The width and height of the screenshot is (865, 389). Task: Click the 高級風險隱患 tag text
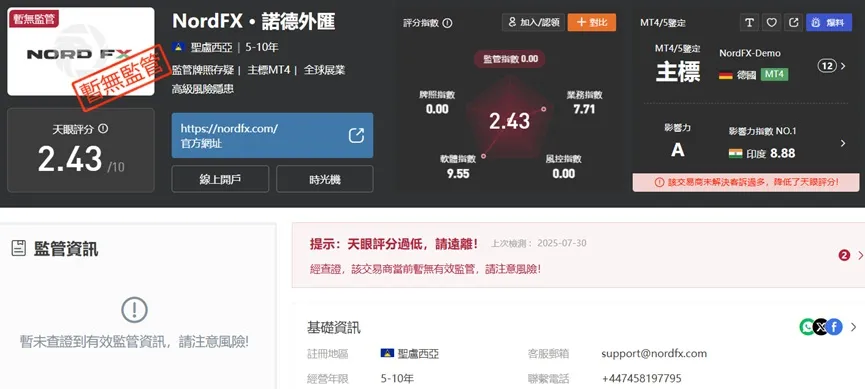203,89
